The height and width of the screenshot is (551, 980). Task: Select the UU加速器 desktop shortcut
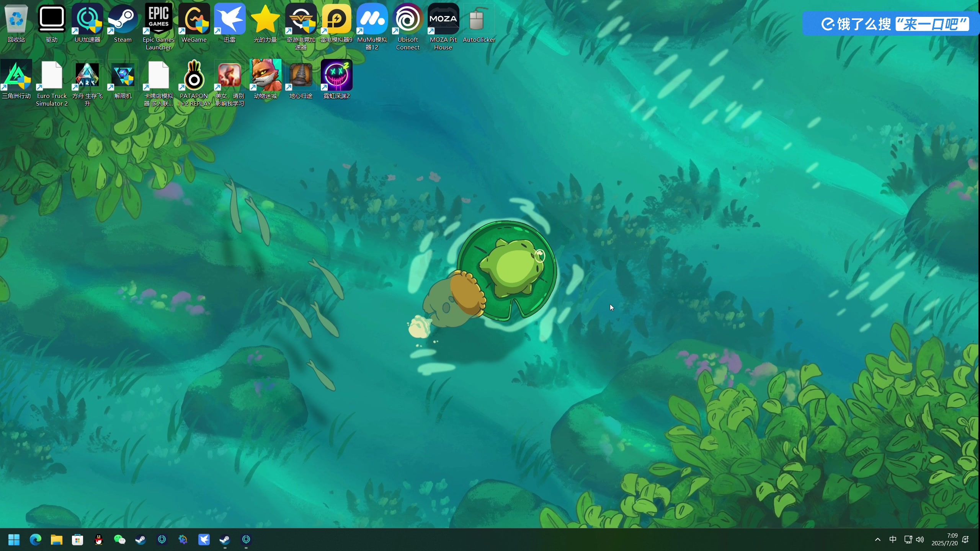click(x=87, y=24)
